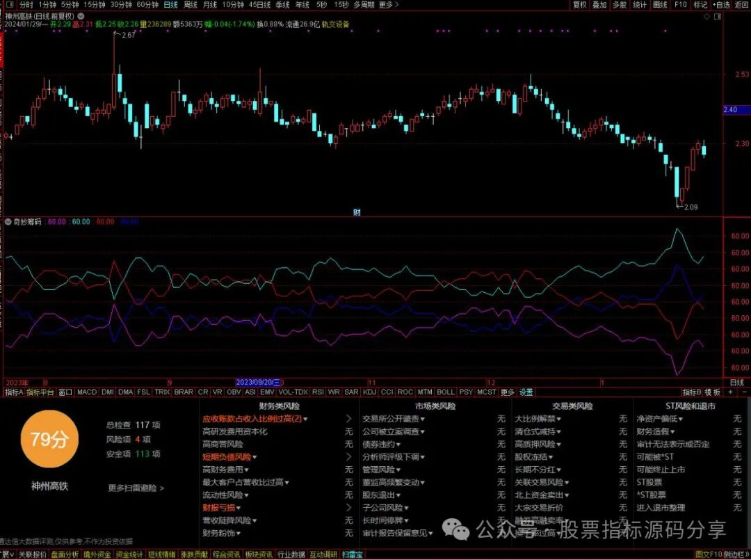Click the 叠加 overlay button
The image size is (751, 560).
(599, 5)
